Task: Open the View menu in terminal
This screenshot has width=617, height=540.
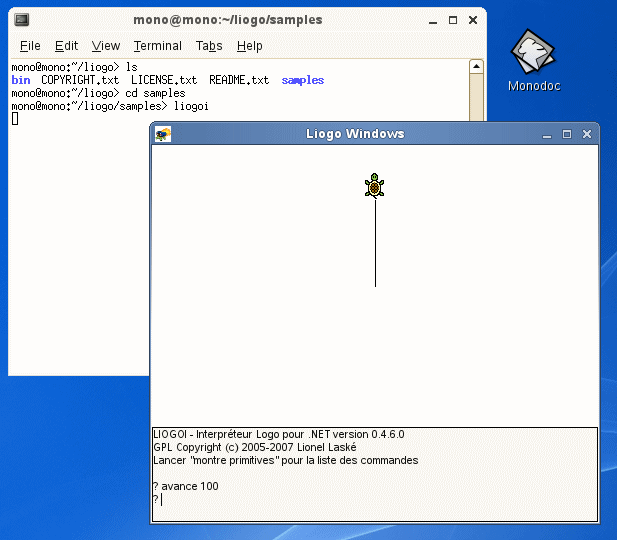Action: [105, 46]
